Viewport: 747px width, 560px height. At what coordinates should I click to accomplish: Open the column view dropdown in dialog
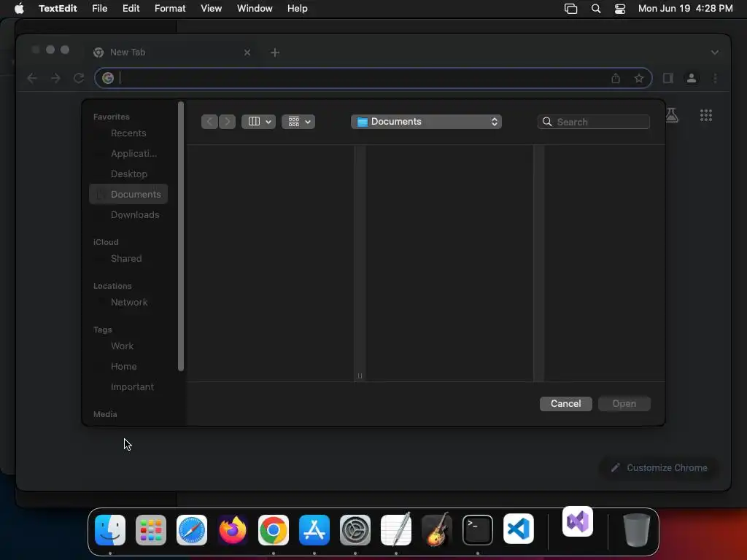click(x=258, y=122)
